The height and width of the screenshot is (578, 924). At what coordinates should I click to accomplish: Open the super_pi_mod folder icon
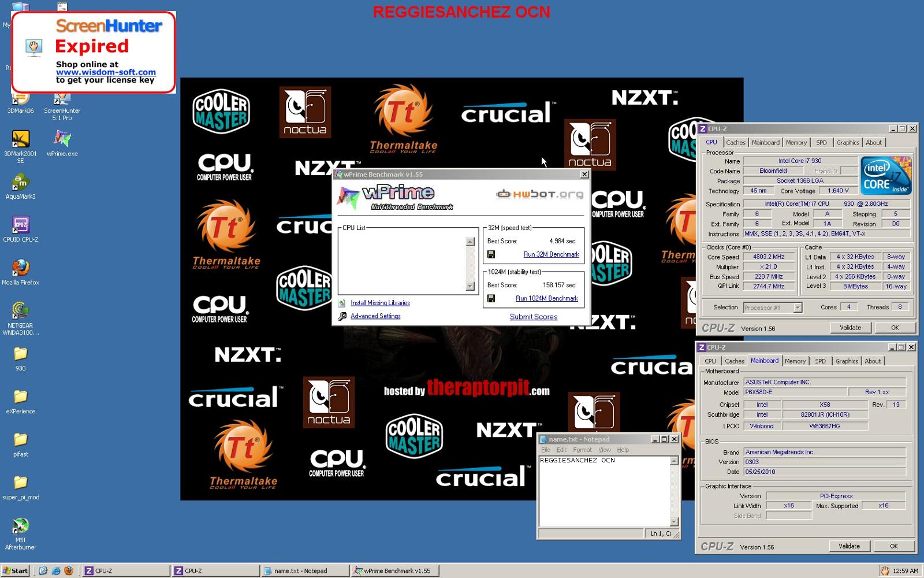pyautogui.click(x=20, y=486)
